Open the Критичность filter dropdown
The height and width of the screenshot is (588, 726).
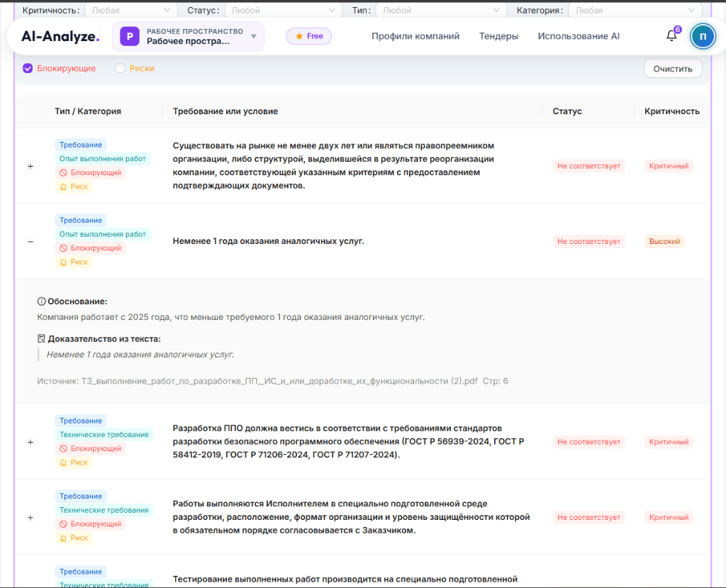click(130, 10)
